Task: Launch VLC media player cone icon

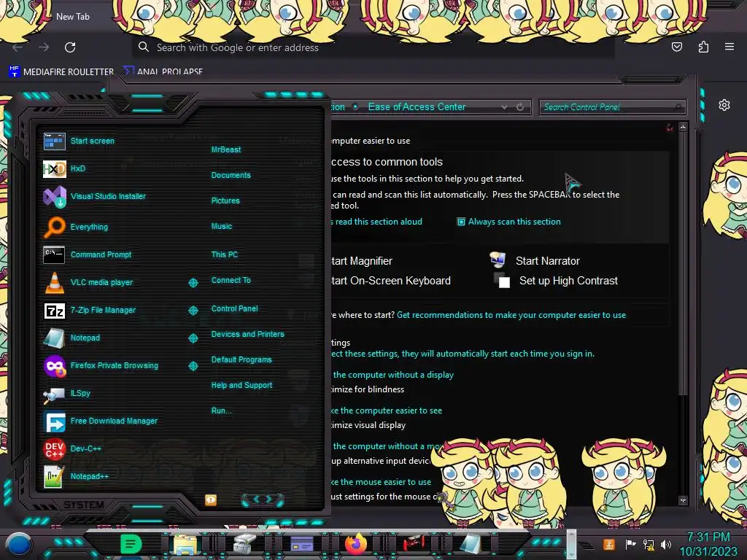Action: click(x=54, y=282)
